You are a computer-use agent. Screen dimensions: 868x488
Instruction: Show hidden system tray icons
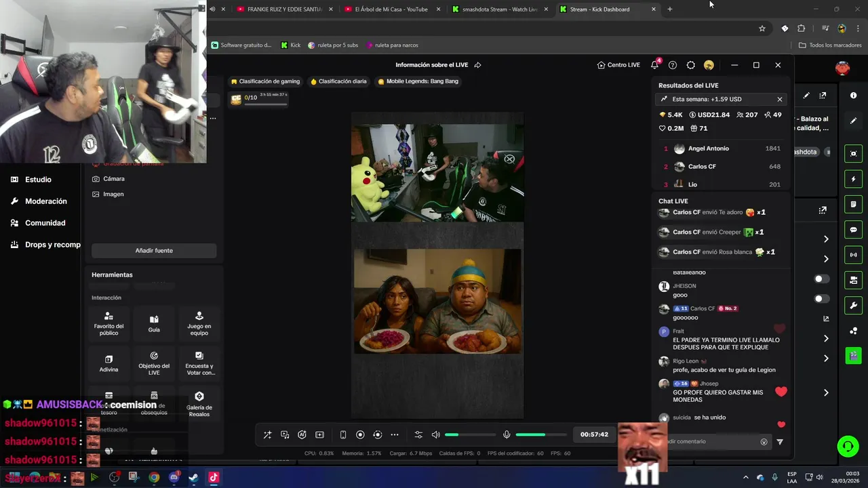pos(746,477)
